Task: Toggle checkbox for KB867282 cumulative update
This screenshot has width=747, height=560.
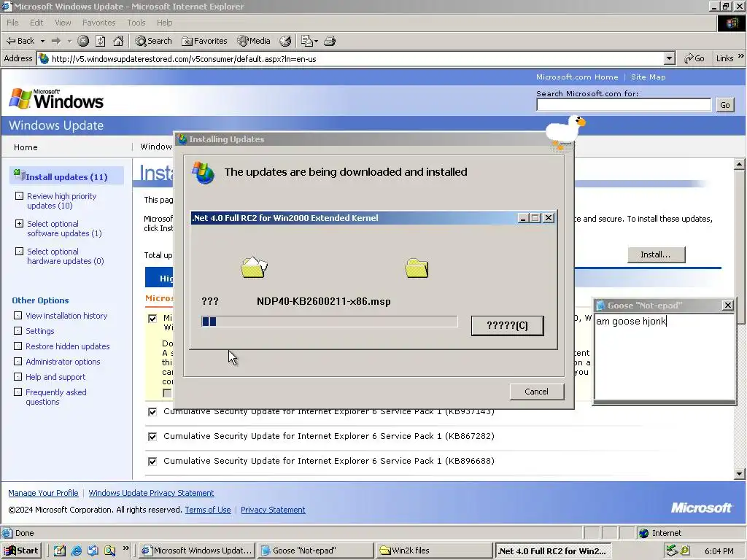Action: (152, 437)
